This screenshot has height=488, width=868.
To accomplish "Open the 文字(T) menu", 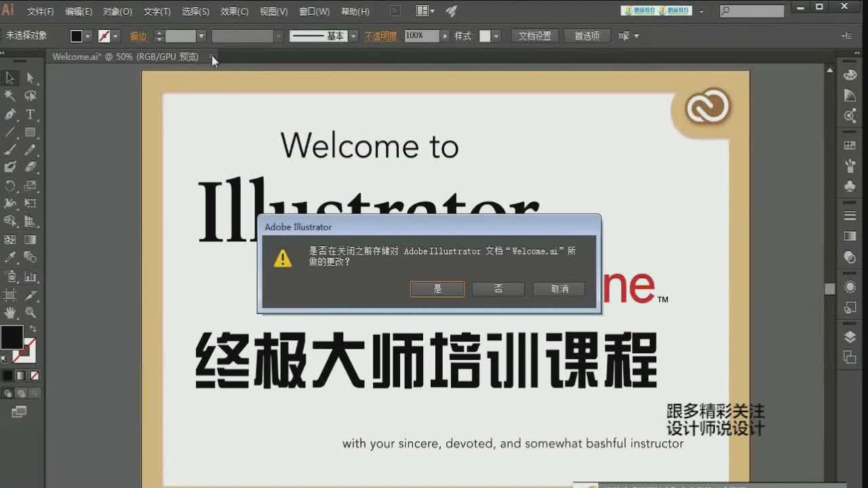I will click(x=157, y=12).
